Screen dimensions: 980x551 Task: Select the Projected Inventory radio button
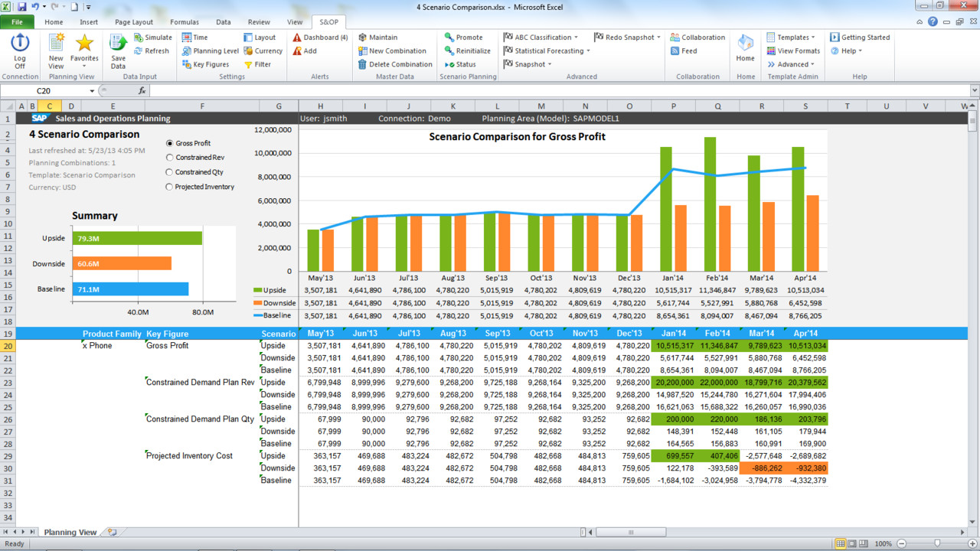(169, 187)
